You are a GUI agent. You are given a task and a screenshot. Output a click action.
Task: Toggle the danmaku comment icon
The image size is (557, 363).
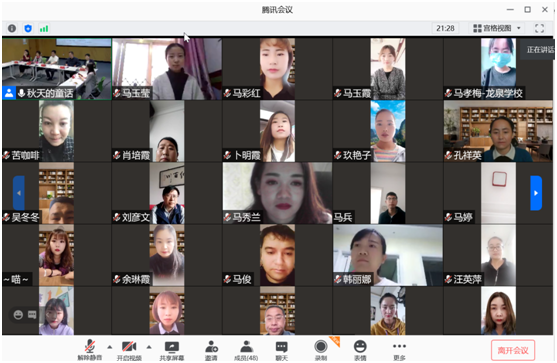click(x=32, y=315)
